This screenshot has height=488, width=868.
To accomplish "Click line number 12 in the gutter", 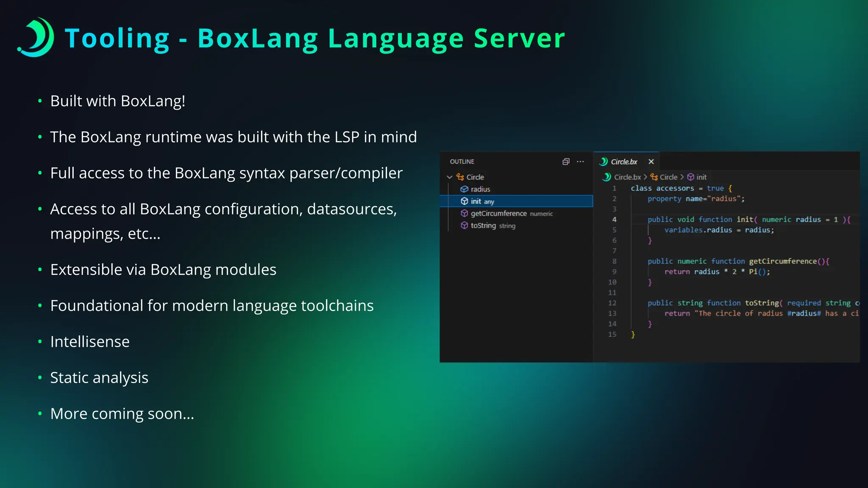I will click(612, 303).
